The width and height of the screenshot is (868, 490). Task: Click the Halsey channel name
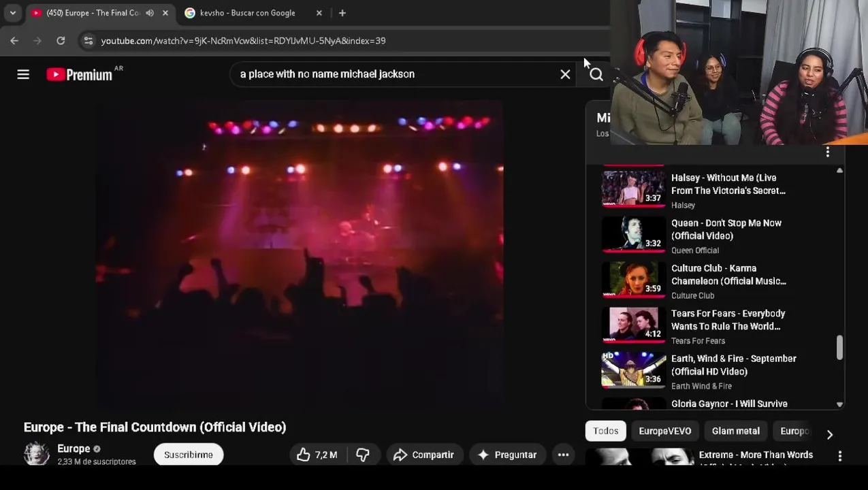[x=683, y=205]
